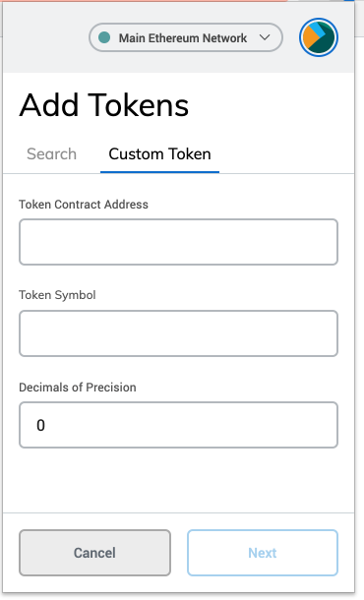The width and height of the screenshot is (364, 600).
Task: Open the account menu via the circular avatar
Action: click(x=319, y=37)
